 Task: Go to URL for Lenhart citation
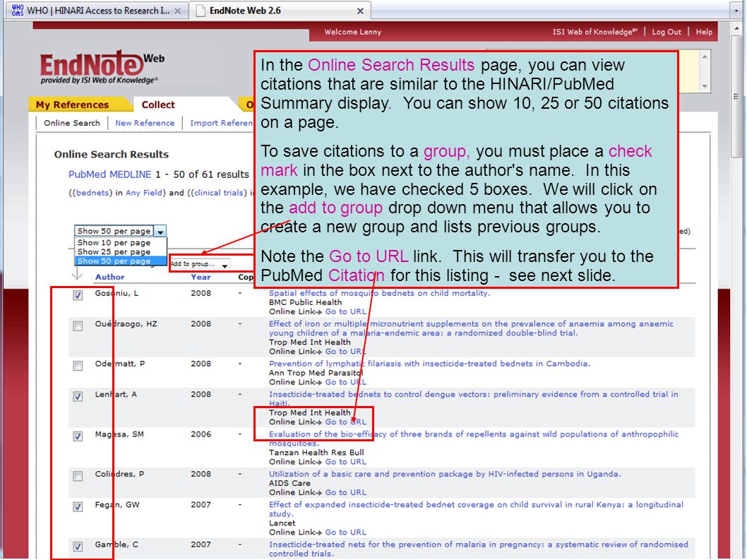click(346, 422)
